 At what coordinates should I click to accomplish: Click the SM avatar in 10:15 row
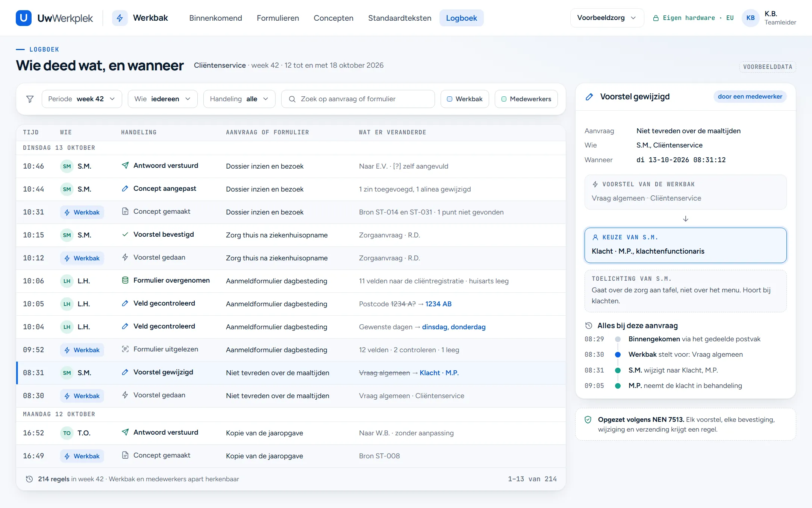tap(67, 235)
